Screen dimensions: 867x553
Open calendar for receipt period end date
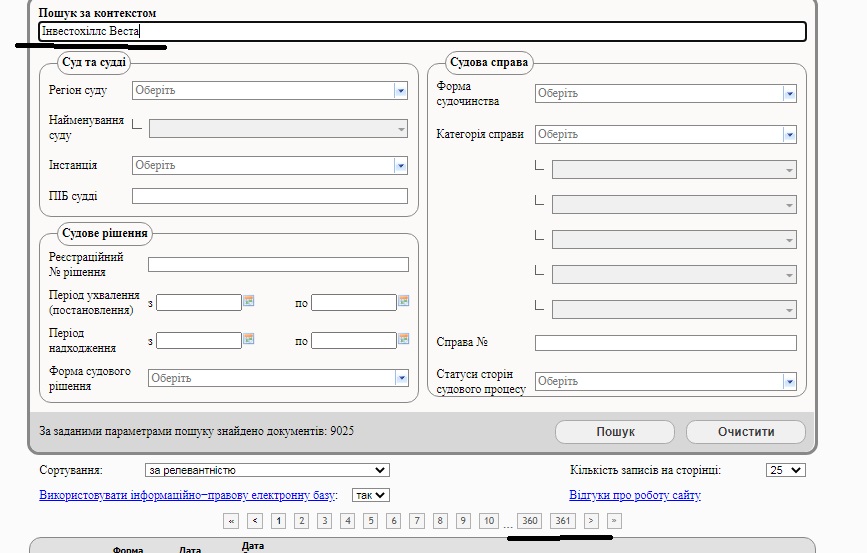point(404,340)
